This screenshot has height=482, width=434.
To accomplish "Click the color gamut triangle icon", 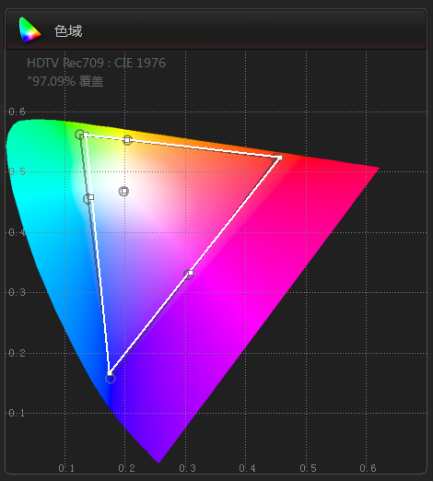I will (30, 30).
